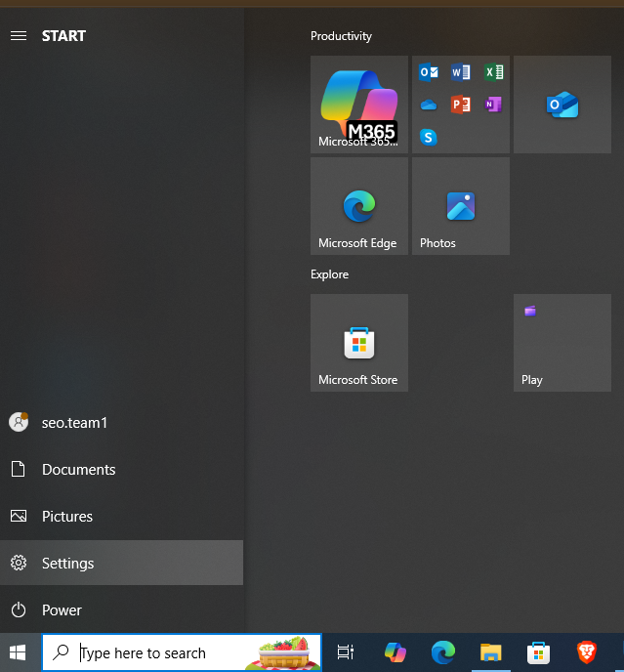Open the seo.team1 user account menu

tap(122, 423)
